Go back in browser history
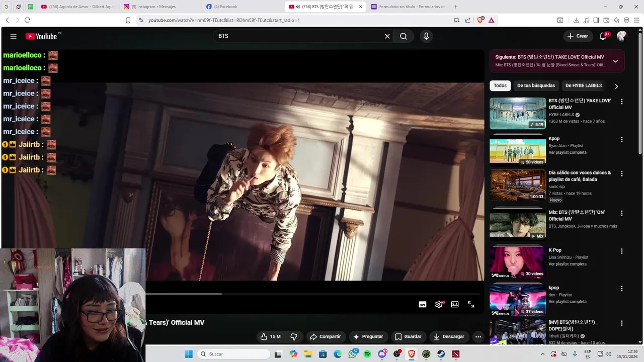 7,20
